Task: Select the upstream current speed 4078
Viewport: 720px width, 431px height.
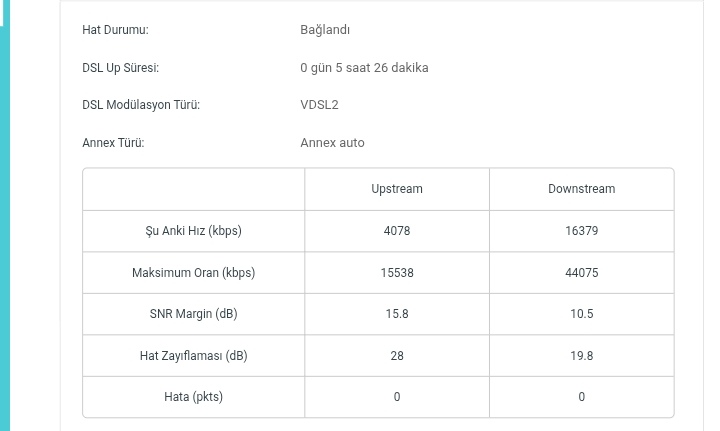Action: 397,231
